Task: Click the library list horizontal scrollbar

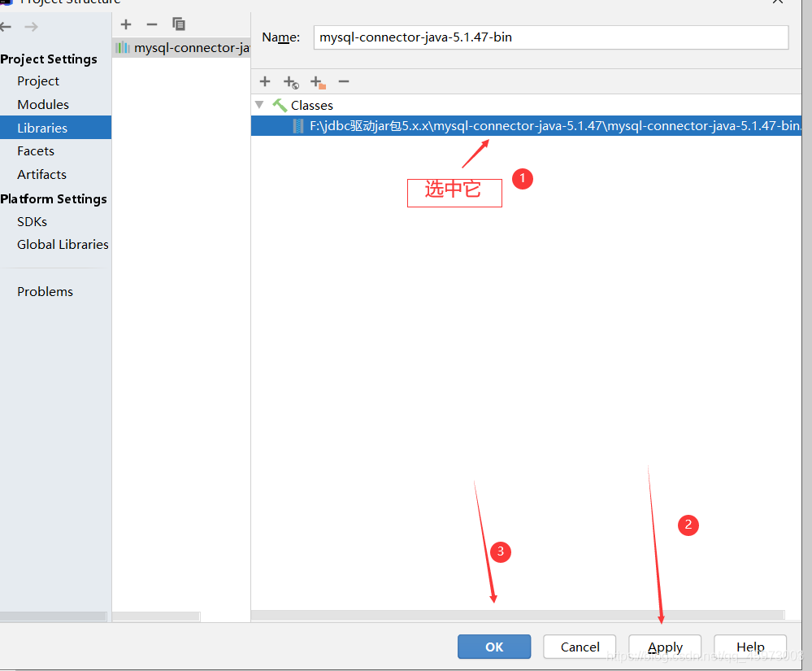Action: click(156, 617)
